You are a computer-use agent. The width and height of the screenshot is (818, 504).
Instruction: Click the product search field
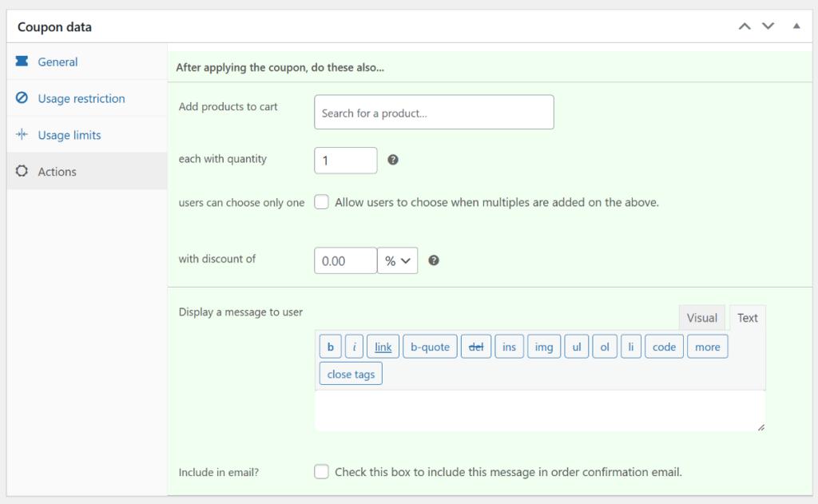point(434,112)
